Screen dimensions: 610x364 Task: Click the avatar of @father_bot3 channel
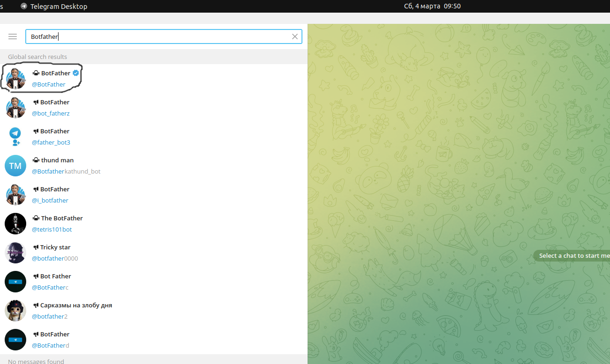tap(15, 137)
